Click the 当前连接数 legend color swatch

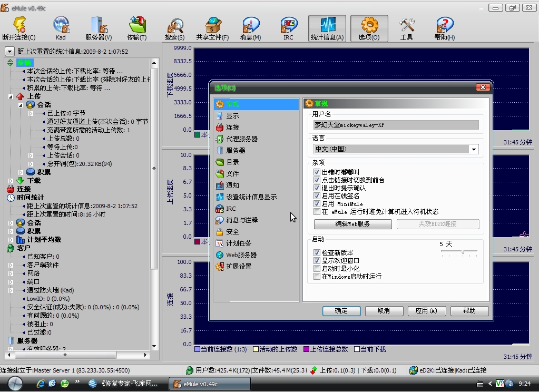[197, 349]
